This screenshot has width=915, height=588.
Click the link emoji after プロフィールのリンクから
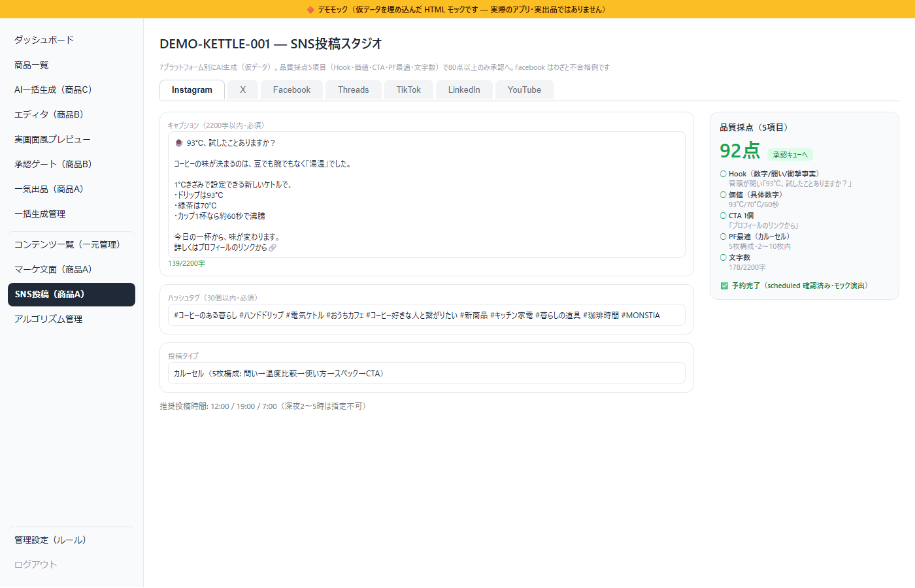point(273,248)
